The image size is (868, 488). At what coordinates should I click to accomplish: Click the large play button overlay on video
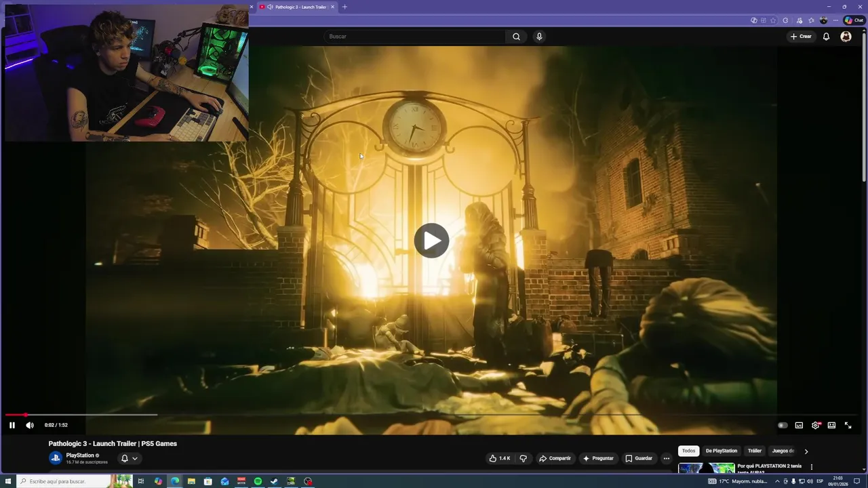tap(431, 241)
